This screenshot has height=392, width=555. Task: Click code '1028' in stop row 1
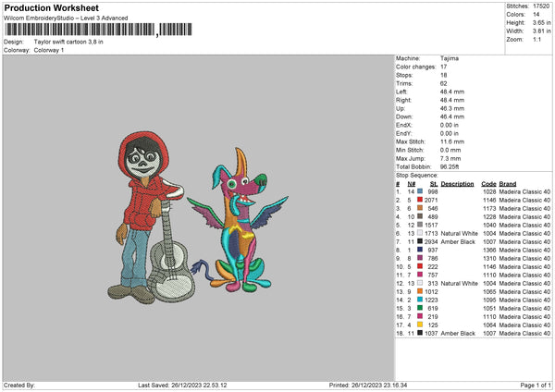(489, 191)
